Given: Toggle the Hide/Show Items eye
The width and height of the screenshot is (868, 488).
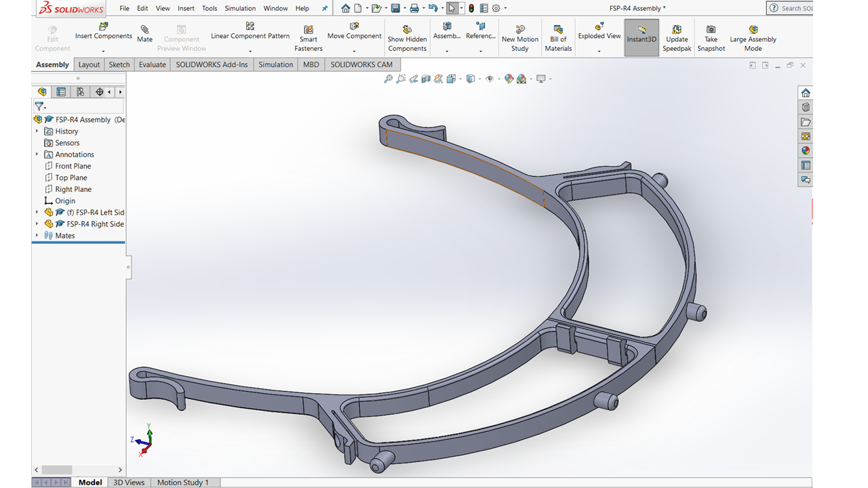Looking at the screenshot, I should [490, 79].
